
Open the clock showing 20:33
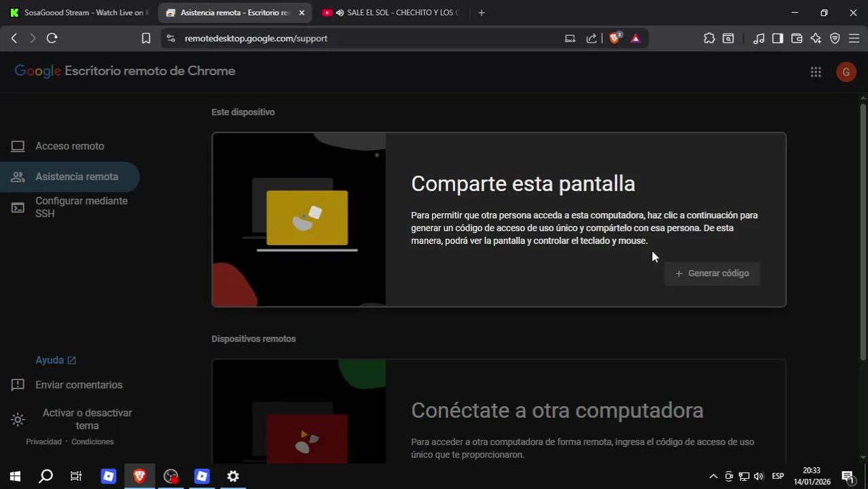(812, 476)
